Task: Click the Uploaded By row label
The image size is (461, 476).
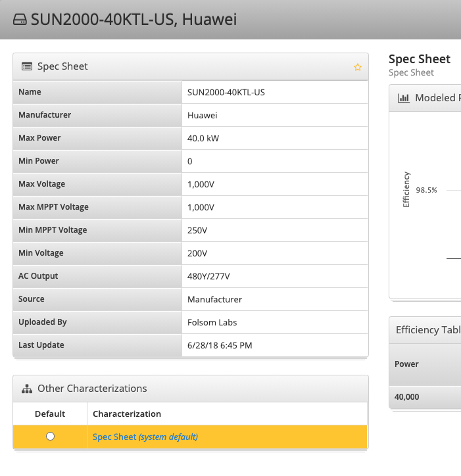Action: 43,322
